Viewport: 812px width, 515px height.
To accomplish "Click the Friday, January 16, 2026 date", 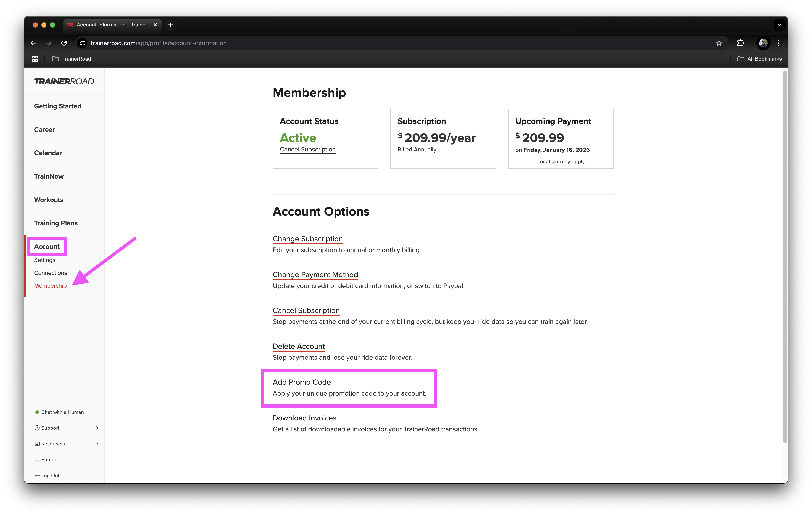I will click(556, 150).
